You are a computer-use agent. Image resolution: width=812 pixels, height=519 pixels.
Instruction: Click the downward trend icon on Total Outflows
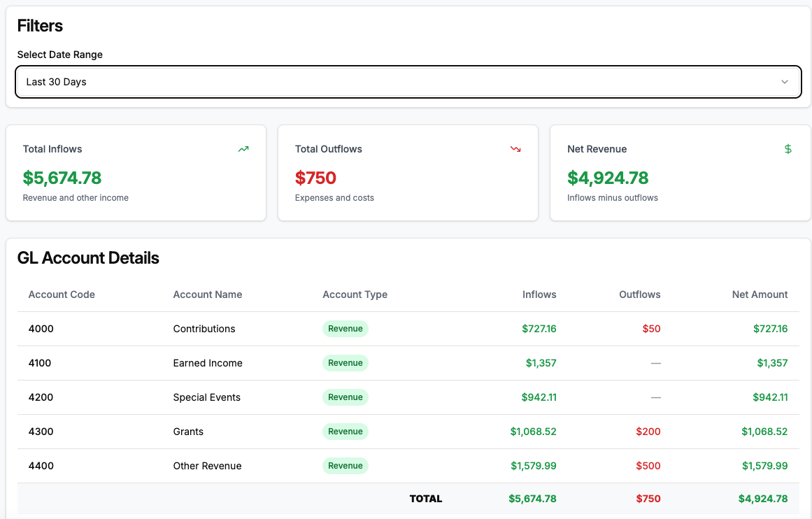(515, 149)
